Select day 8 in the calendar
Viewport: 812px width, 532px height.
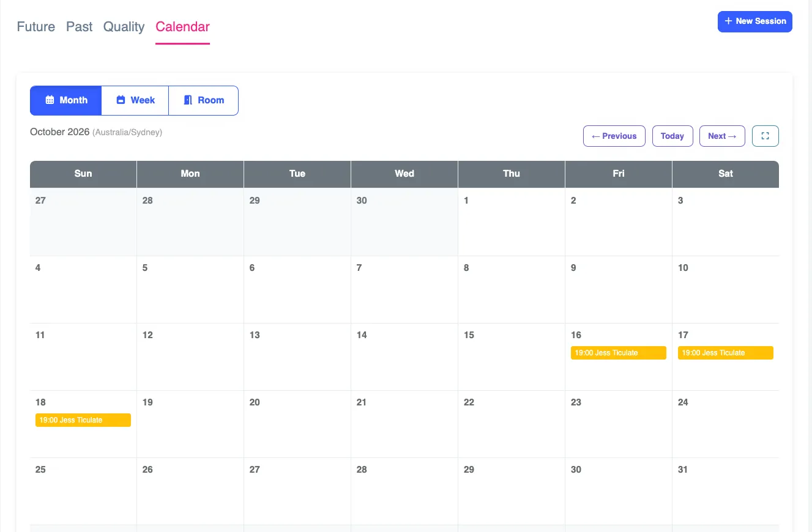click(x=512, y=289)
